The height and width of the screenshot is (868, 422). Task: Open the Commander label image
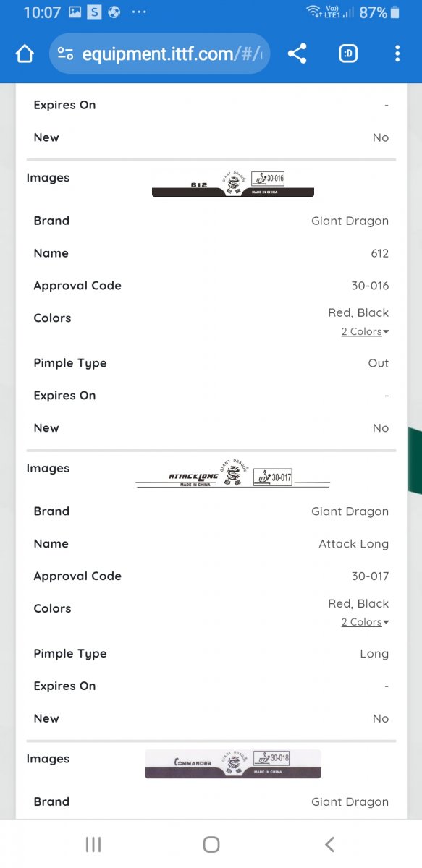point(232,764)
